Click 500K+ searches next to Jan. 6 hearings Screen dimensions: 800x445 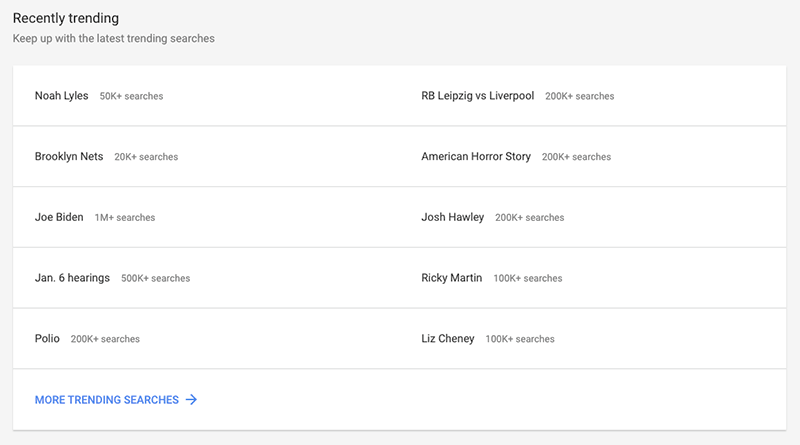click(x=156, y=279)
